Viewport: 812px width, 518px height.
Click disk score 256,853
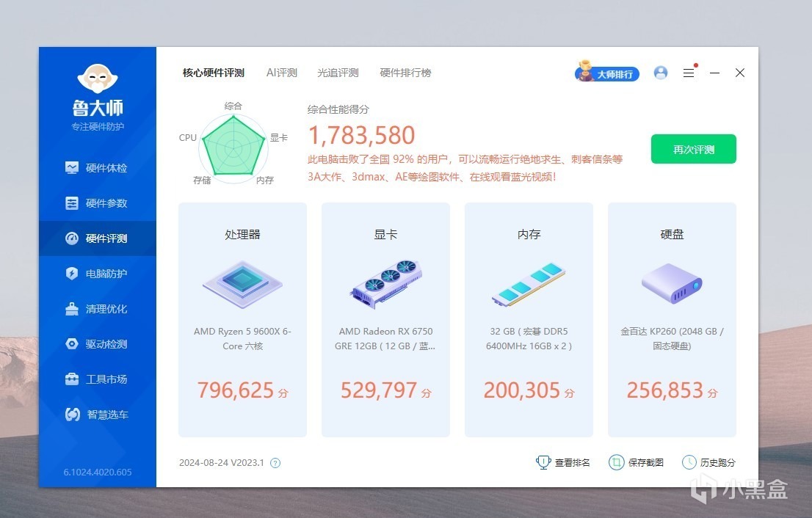[x=665, y=390]
